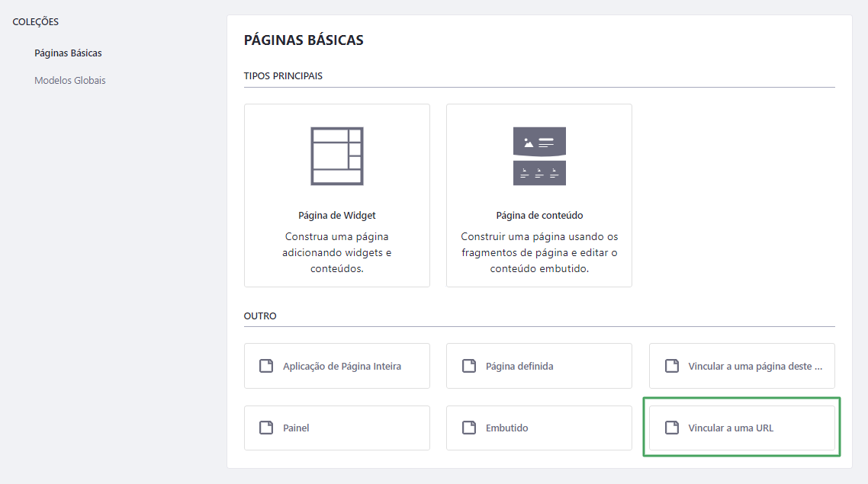The image size is (868, 484).
Task: Open the Páginas Básicas collection
Action: point(68,53)
